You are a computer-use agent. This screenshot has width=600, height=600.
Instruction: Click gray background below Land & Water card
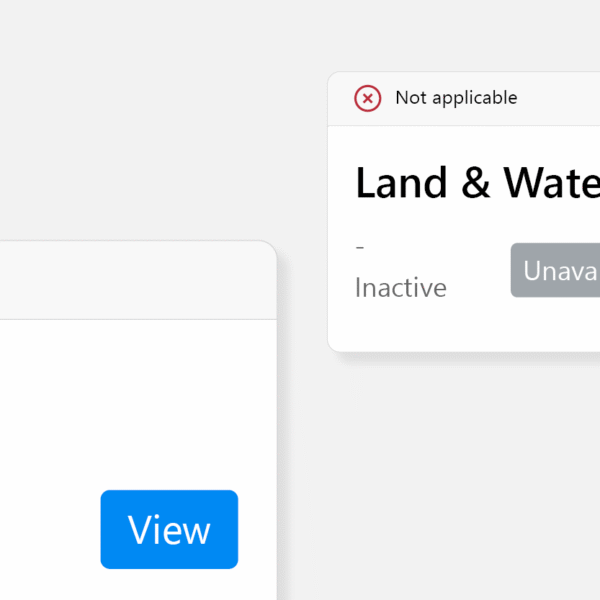click(460, 450)
